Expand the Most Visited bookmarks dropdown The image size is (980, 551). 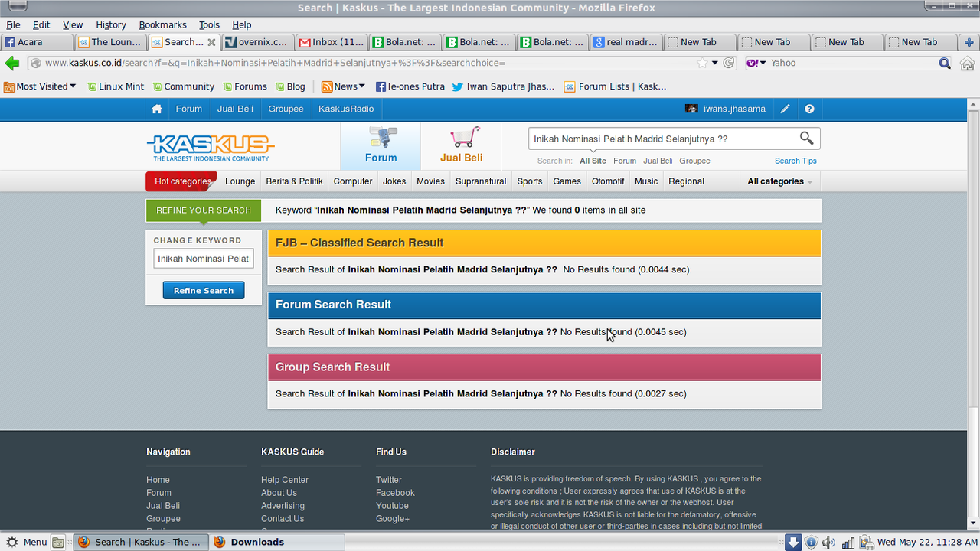(41, 86)
